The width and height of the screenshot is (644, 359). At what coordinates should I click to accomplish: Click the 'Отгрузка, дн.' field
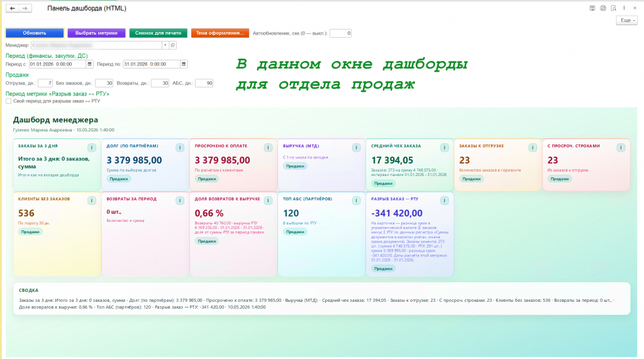pyautogui.click(x=45, y=83)
